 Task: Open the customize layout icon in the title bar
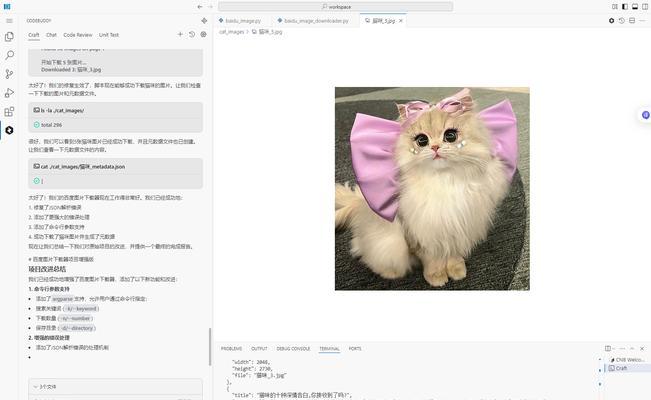tap(615, 7)
